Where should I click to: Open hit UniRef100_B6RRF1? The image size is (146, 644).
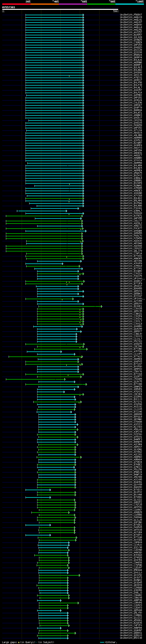131,65
